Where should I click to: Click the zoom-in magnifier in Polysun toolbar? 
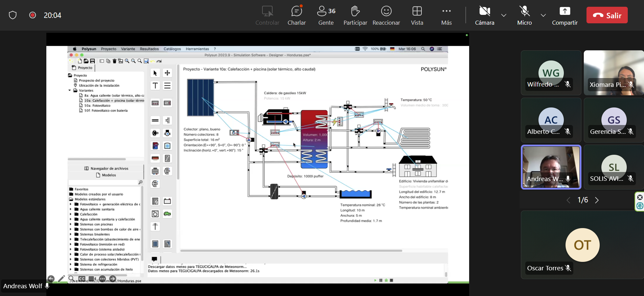[127, 61]
